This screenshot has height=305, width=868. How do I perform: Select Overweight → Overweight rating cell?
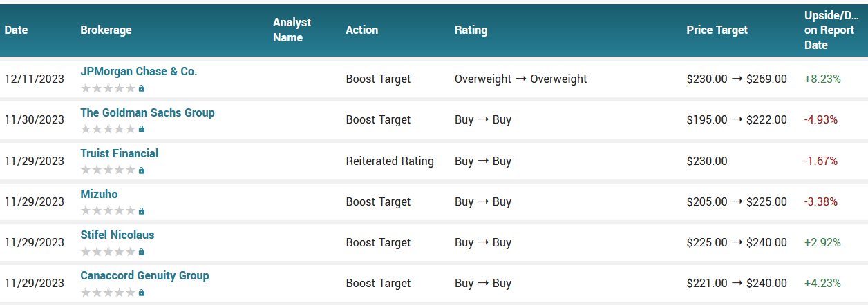coord(520,79)
